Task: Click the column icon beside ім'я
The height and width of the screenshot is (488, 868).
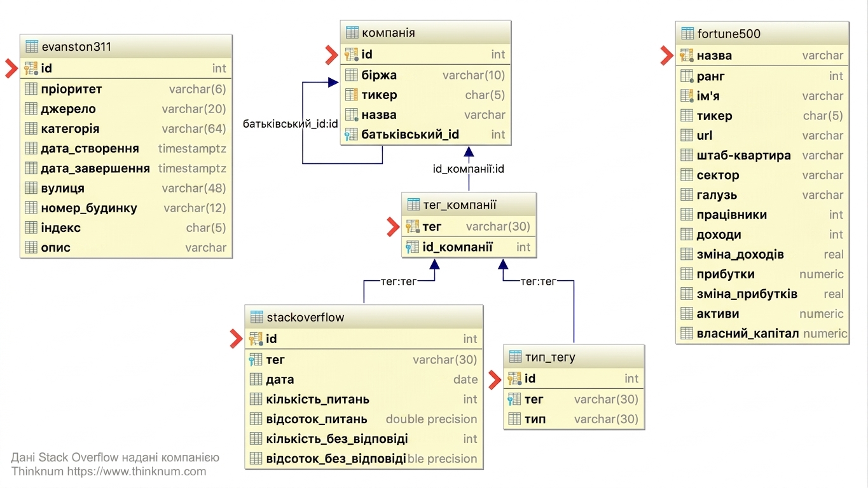Action: (687, 96)
